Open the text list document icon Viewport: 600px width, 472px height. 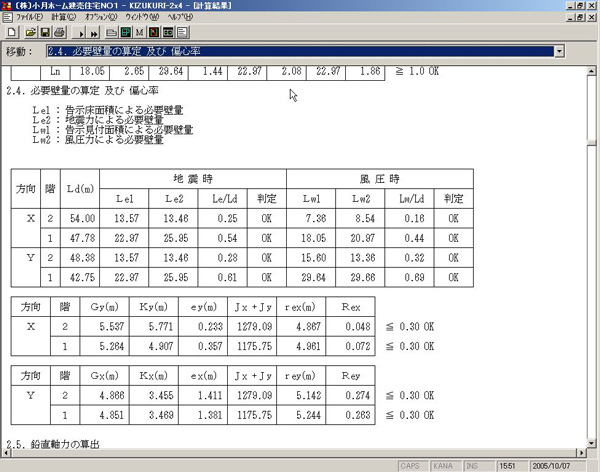click(183, 33)
